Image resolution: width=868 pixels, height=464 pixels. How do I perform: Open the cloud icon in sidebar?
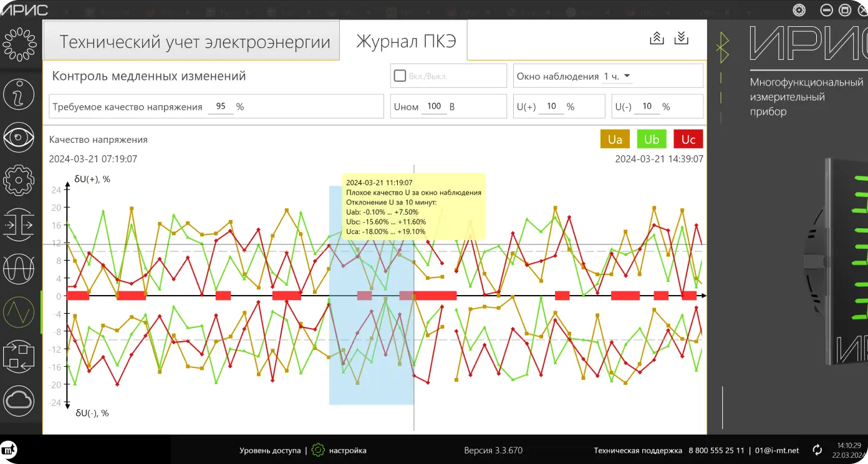19,401
